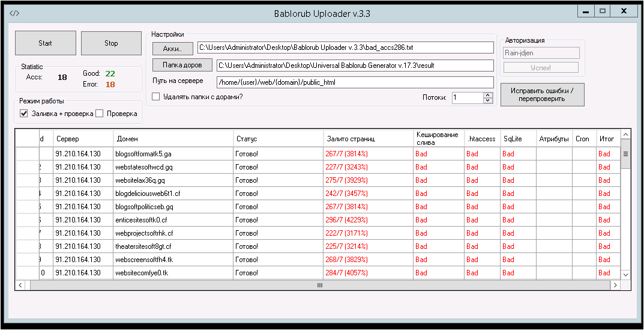Click the disabled Успех! button
This screenshot has width=644, height=330.
click(x=541, y=67)
